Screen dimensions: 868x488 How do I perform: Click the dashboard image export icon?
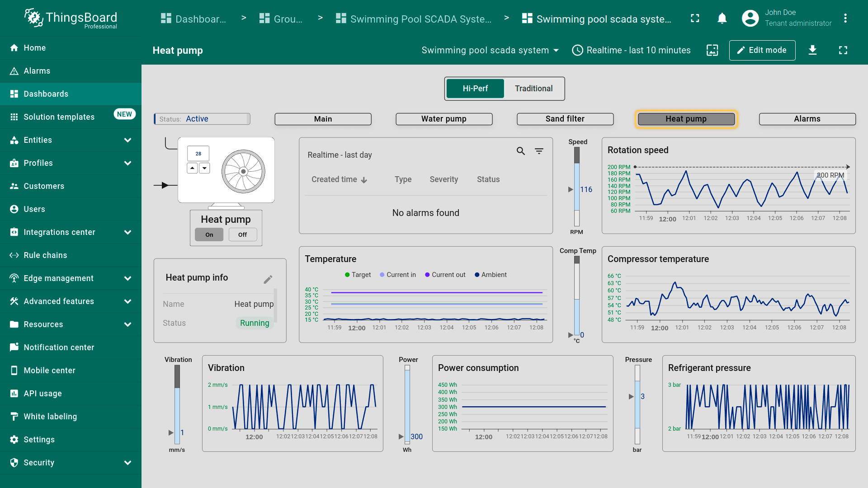[712, 50]
